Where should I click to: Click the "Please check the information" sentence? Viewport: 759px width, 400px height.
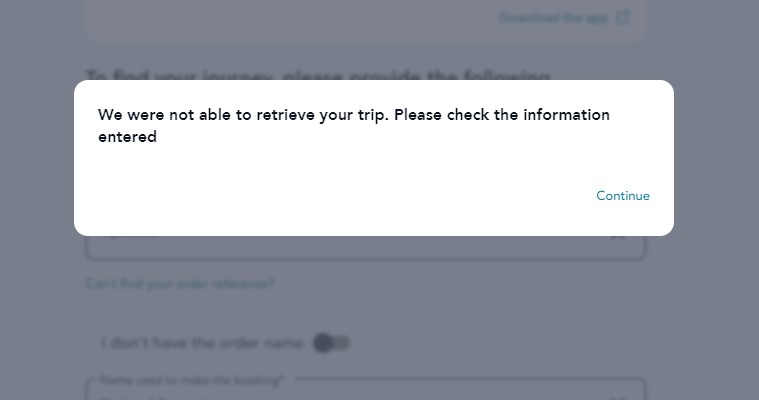pyautogui.click(x=501, y=115)
